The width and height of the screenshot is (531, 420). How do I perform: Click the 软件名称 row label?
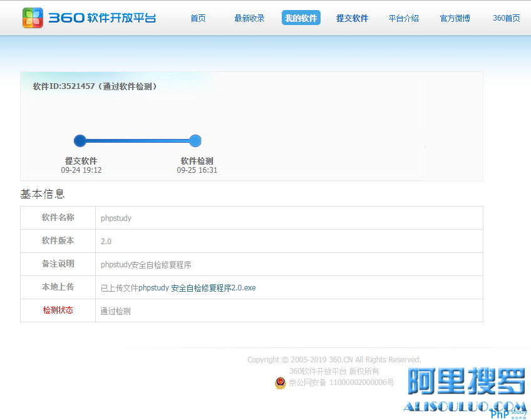(x=58, y=218)
